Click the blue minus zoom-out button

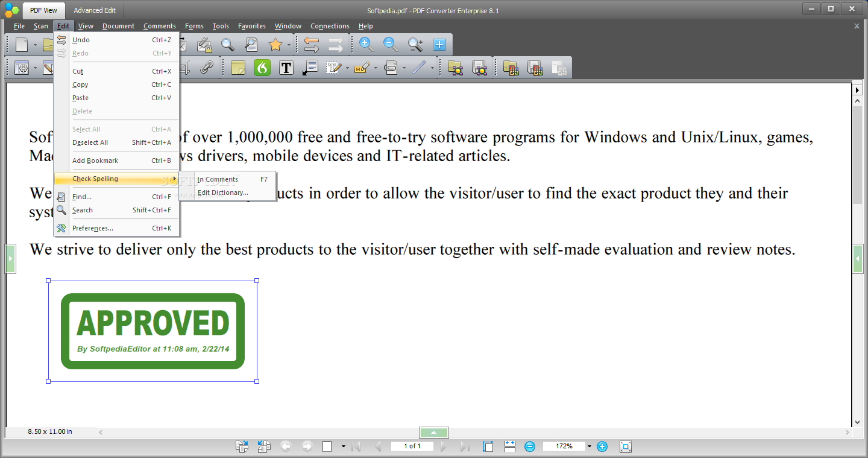coord(530,447)
